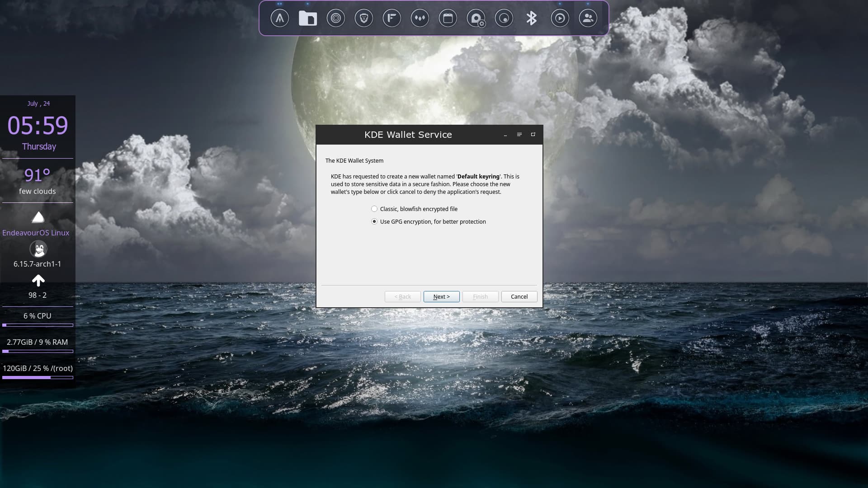Open the Alacritty terminal dock icon
Image resolution: width=868 pixels, height=488 pixels.
pyautogui.click(x=279, y=19)
